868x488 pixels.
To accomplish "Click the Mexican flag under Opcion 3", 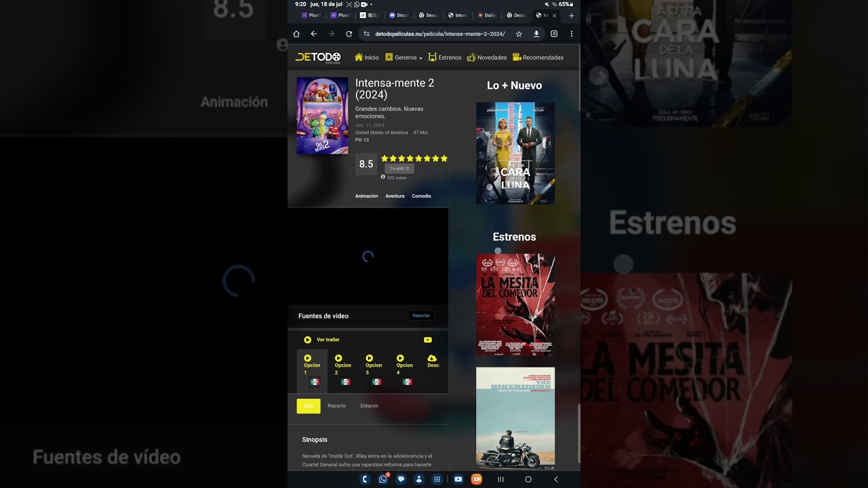I will pos(376,382).
